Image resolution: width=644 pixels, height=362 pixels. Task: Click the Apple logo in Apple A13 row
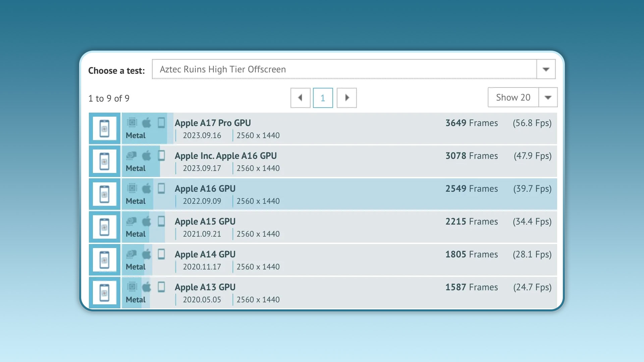[147, 287]
